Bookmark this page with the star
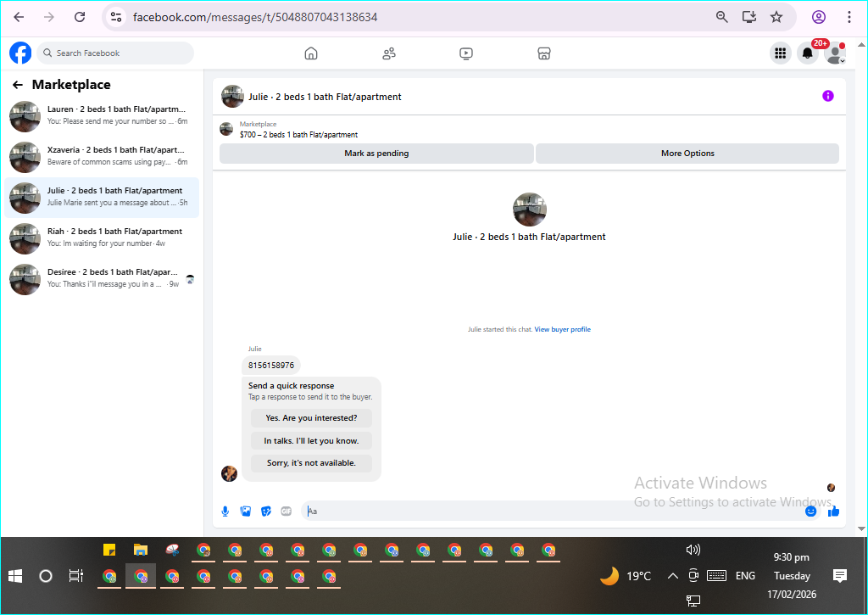868x615 pixels. coord(776,17)
